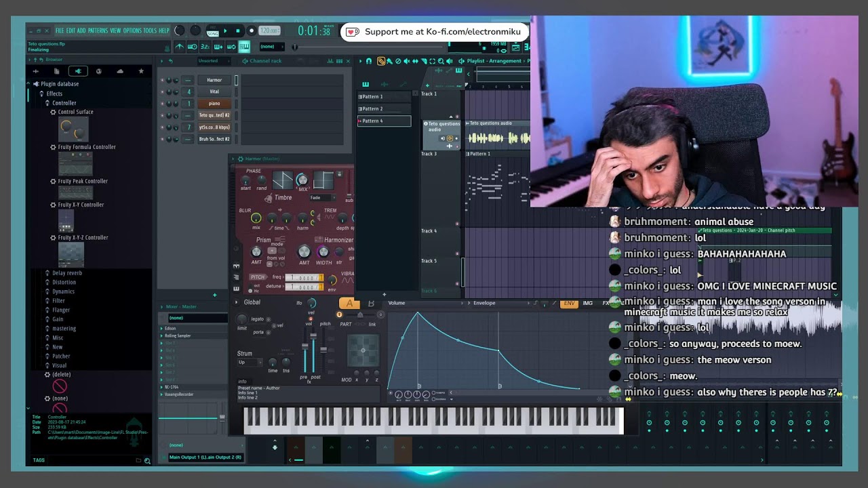Toggle the Harmor channel mute LED
Viewport: 868px width, 488px height.
[162, 80]
